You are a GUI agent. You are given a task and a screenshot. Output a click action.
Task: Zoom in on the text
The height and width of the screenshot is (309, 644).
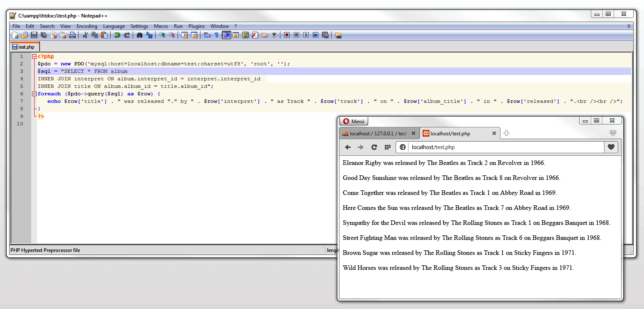(x=162, y=35)
